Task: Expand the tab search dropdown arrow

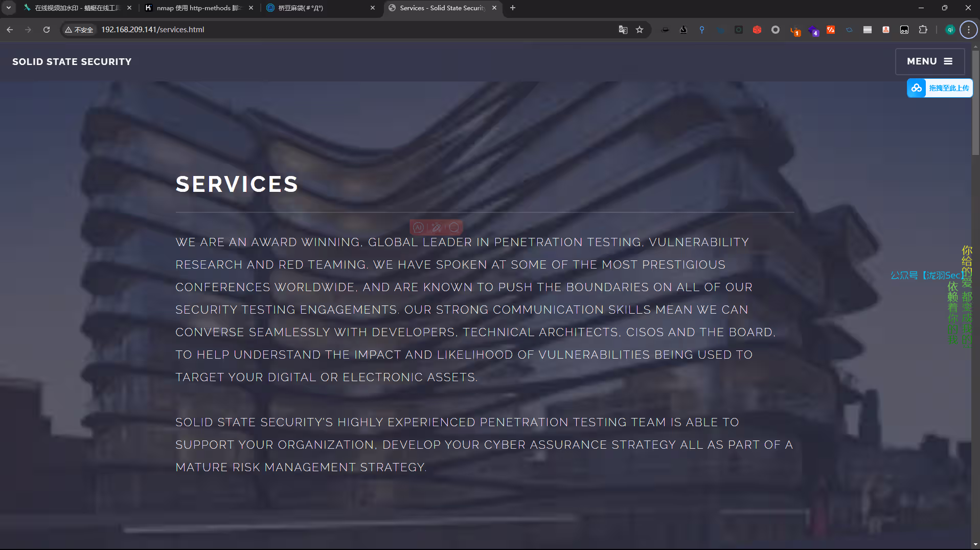Action: [9, 8]
